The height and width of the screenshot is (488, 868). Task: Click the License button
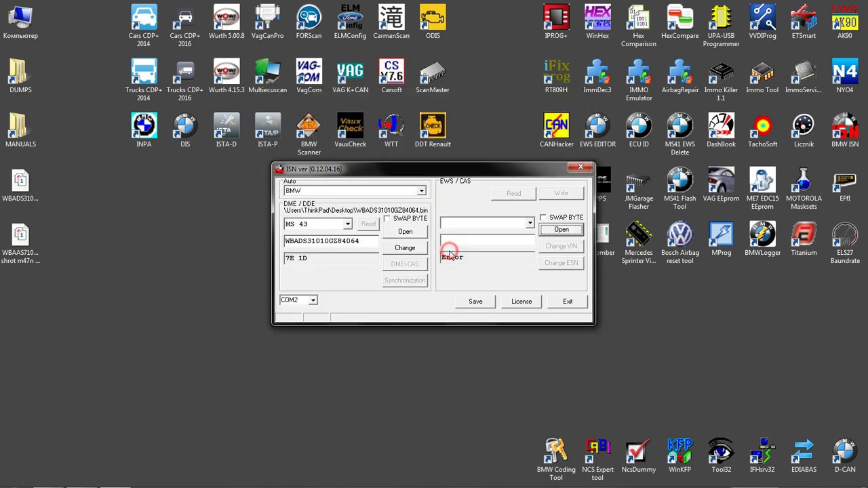pos(521,302)
